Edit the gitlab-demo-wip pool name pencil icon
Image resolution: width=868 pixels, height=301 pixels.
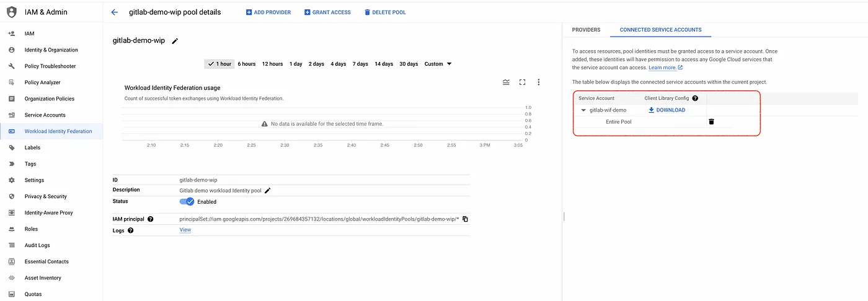[x=175, y=41]
